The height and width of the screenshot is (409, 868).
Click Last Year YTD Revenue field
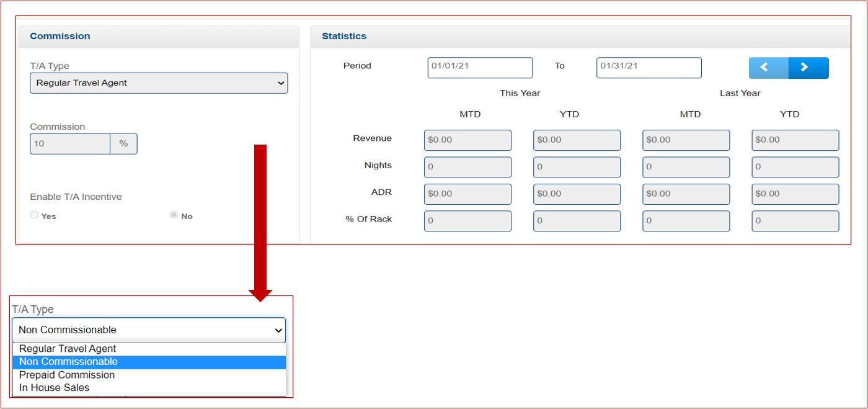coord(795,140)
